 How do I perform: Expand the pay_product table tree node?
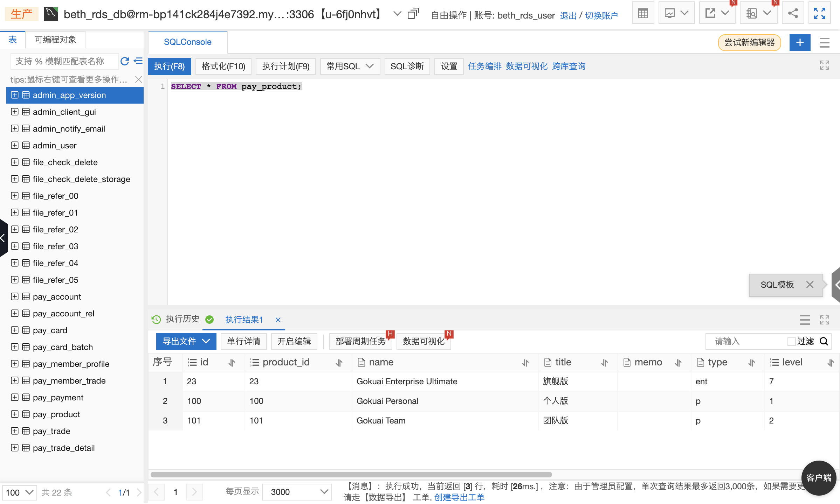pos(15,414)
